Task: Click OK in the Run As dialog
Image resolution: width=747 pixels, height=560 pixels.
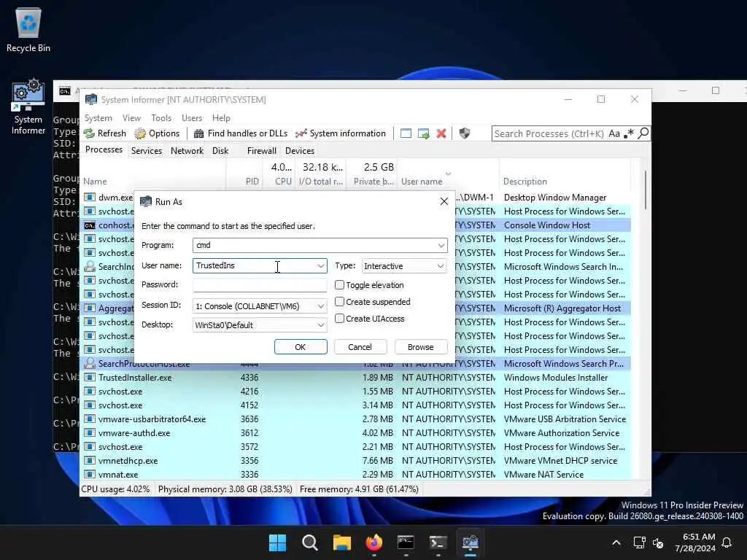Action: click(x=301, y=346)
